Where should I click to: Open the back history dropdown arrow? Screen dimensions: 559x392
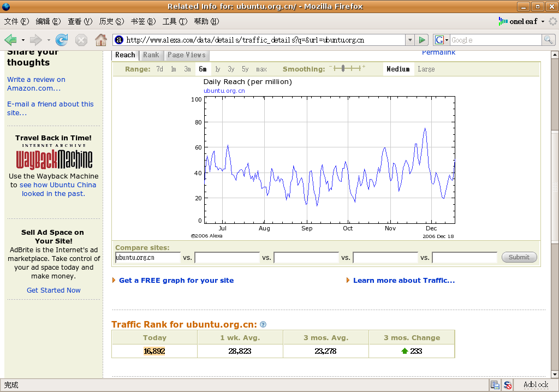click(23, 40)
